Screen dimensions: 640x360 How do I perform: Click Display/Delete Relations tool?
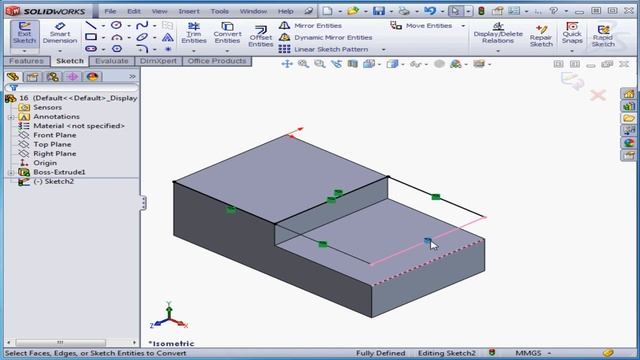[x=498, y=33]
